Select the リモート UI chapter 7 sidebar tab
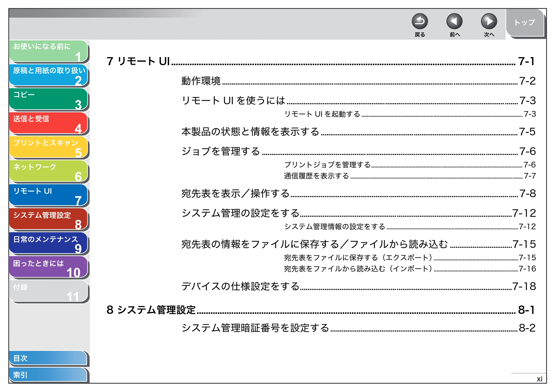The height and width of the screenshot is (392, 555). pyautogui.click(x=49, y=195)
